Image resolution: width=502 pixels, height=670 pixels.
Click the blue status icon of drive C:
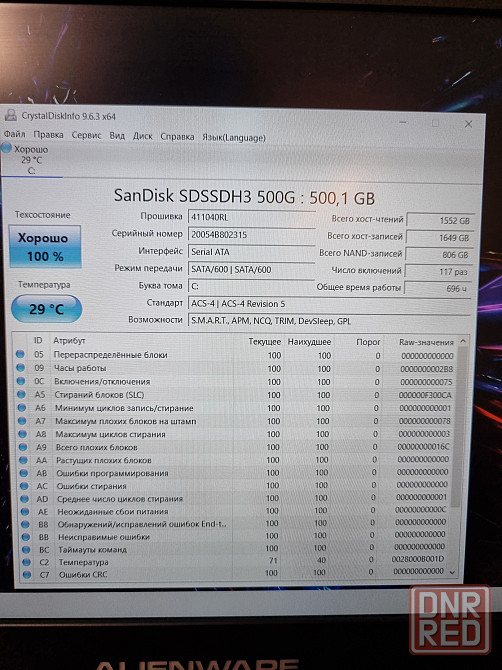point(6,148)
